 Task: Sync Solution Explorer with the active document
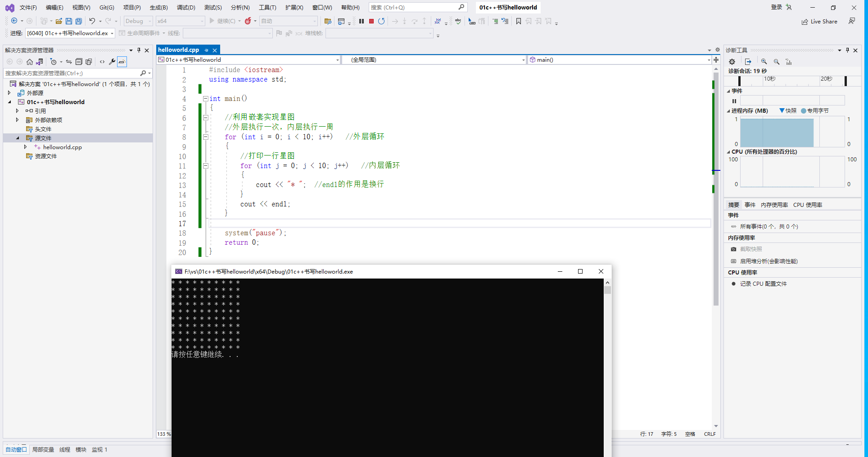pos(69,62)
